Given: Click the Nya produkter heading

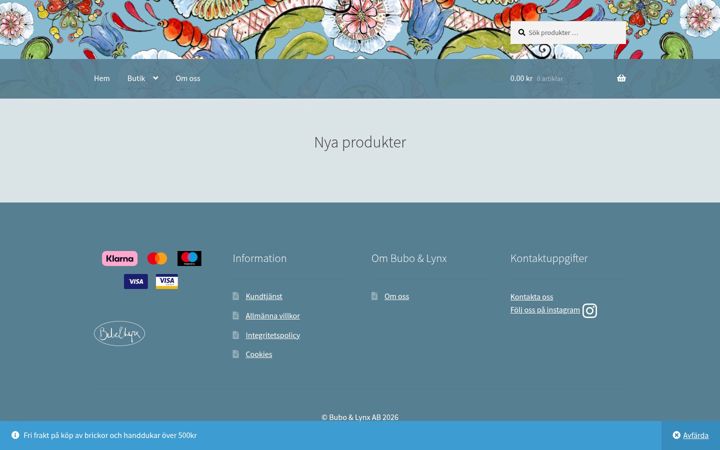Looking at the screenshot, I should click(x=360, y=142).
